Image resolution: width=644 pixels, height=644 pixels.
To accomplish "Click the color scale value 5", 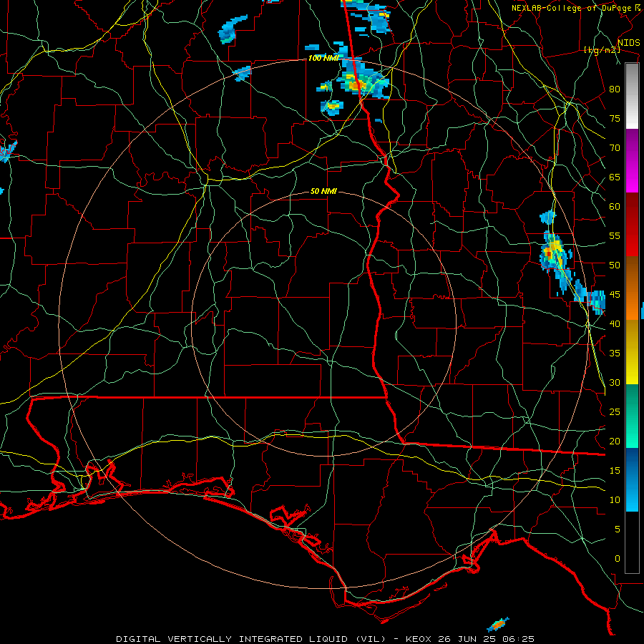I will (x=617, y=530).
